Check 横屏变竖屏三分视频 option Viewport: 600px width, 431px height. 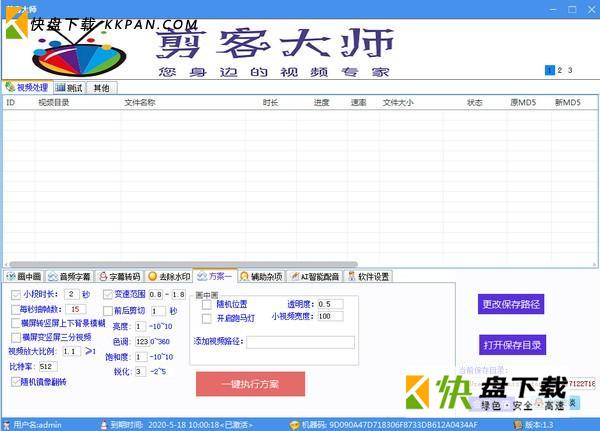pyautogui.click(x=16, y=338)
